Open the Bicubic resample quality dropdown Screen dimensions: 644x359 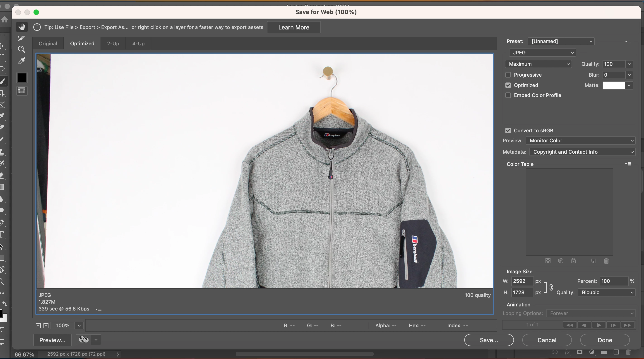(607, 292)
